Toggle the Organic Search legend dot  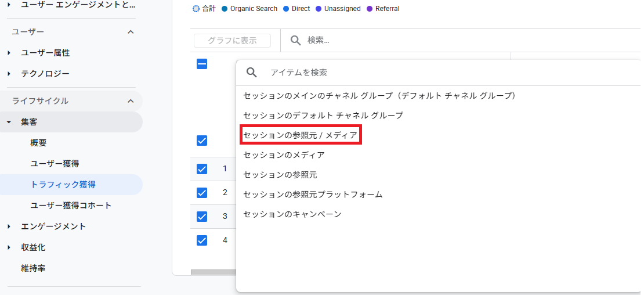(225, 9)
